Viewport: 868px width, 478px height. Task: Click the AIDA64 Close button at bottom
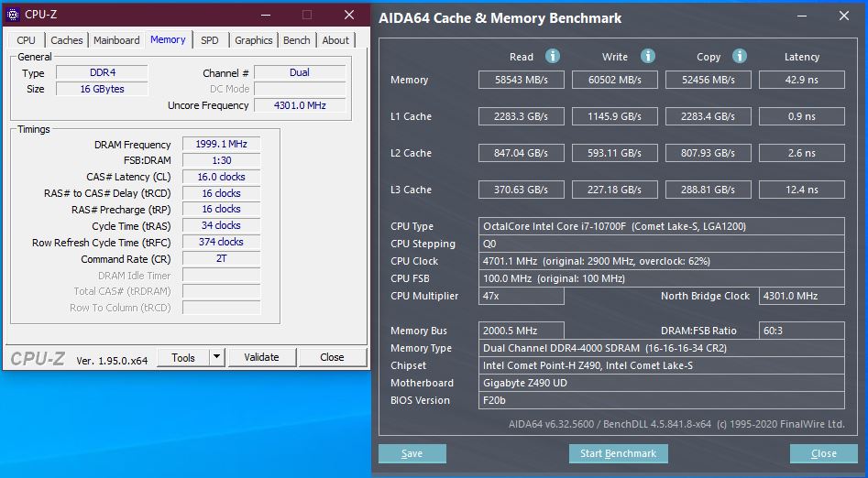[x=824, y=453]
